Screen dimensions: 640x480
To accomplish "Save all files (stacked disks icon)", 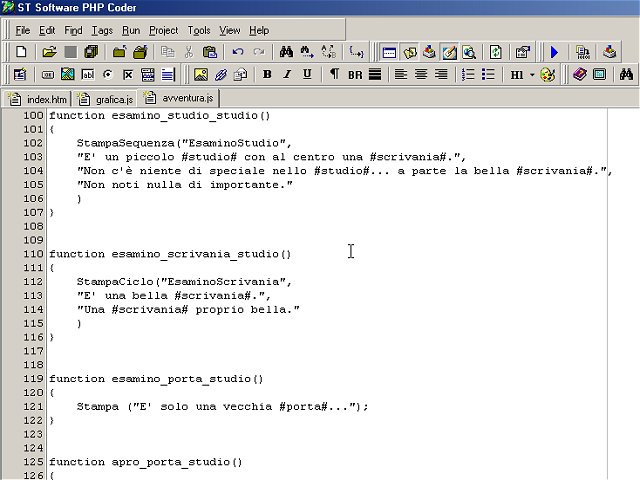I will click(91, 52).
